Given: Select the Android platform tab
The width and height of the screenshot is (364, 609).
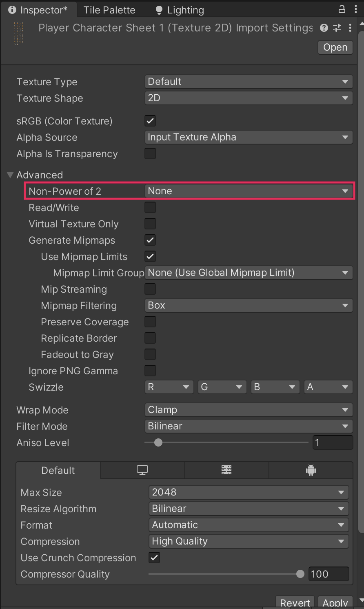Looking at the screenshot, I should point(311,470).
